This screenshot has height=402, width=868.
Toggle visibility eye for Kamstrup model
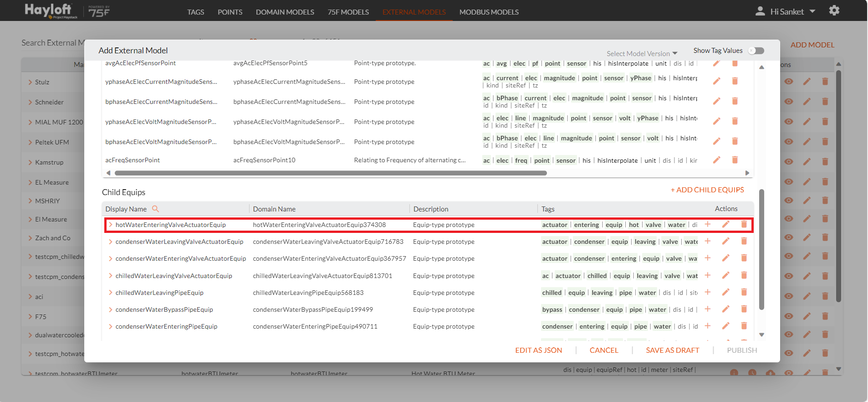point(789,162)
